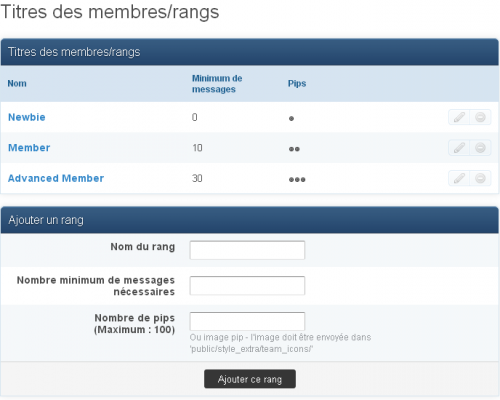Viewport: 500px width, 400px height.
Task: Click the three pips of Advanced Member
Action: (297, 180)
